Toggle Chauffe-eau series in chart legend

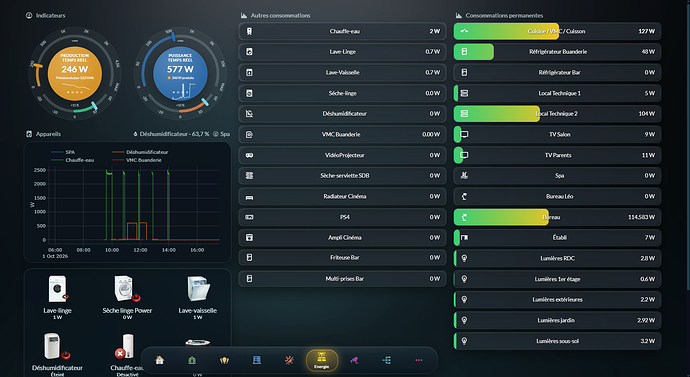tap(73, 160)
